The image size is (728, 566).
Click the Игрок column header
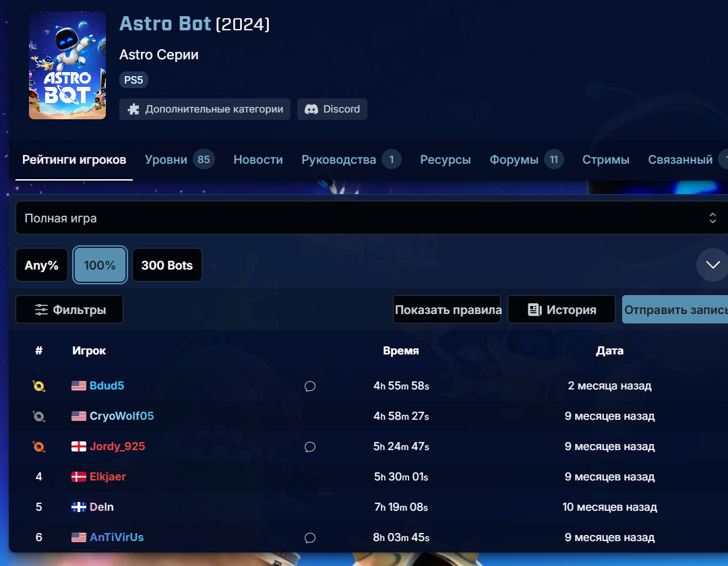point(89,351)
